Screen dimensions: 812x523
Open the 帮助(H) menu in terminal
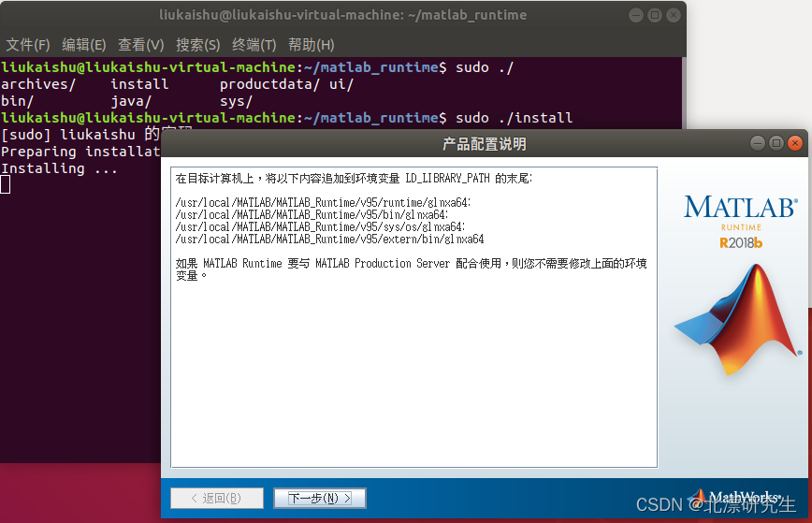[x=312, y=45]
